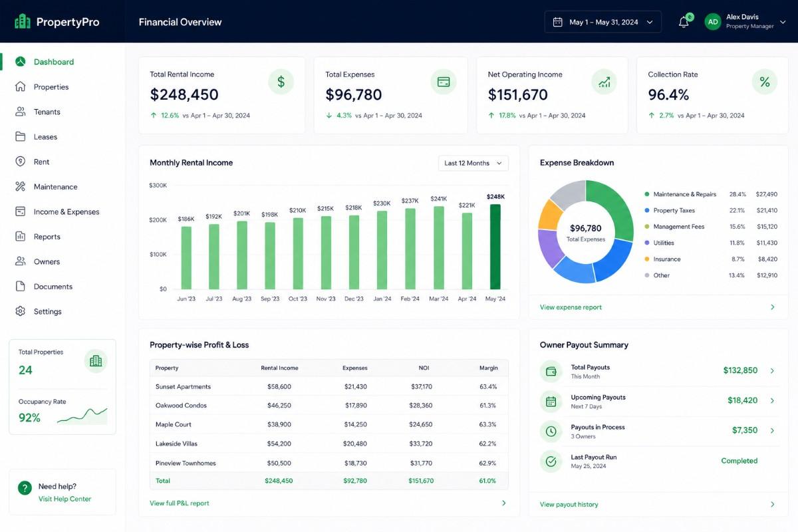Click the Properties house icon

21,87
